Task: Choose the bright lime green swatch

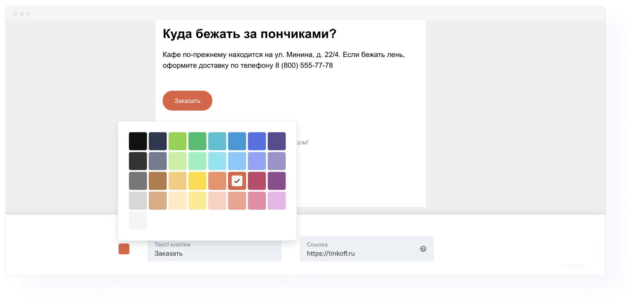Action: [178, 141]
